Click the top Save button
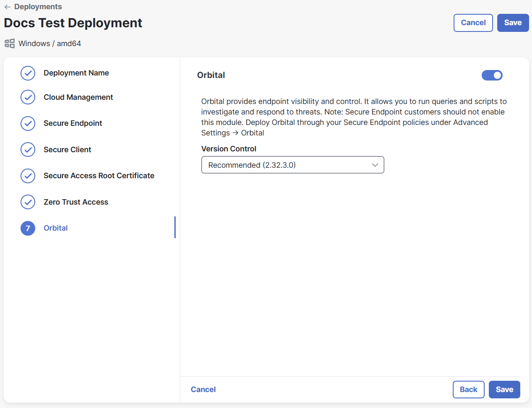The height and width of the screenshot is (408, 532). click(513, 23)
